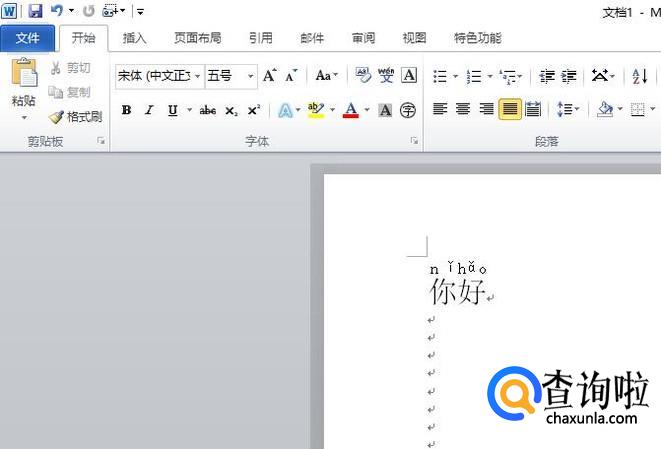661x449 pixels.
Task: Apply numbered list icon
Action: tap(475, 76)
